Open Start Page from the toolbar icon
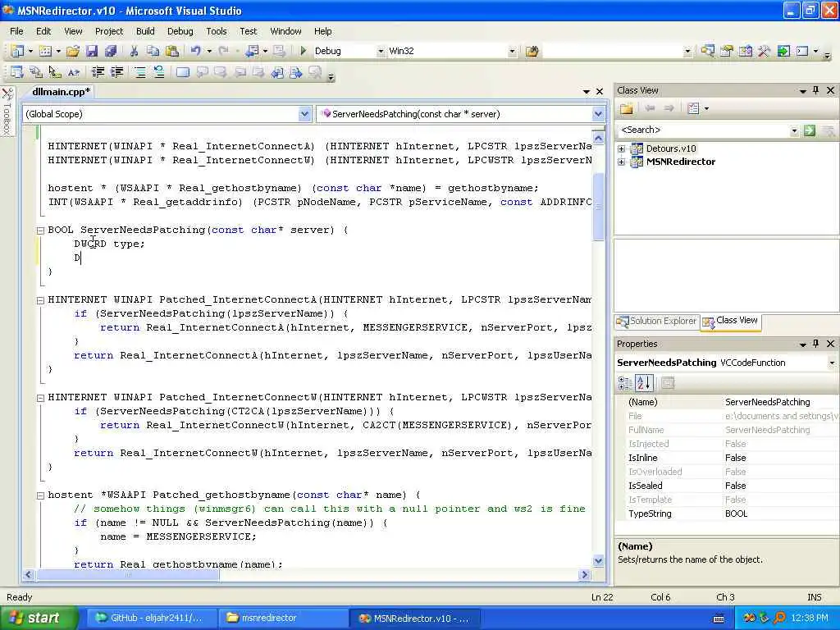The height and width of the screenshot is (630, 840). click(x=783, y=51)
